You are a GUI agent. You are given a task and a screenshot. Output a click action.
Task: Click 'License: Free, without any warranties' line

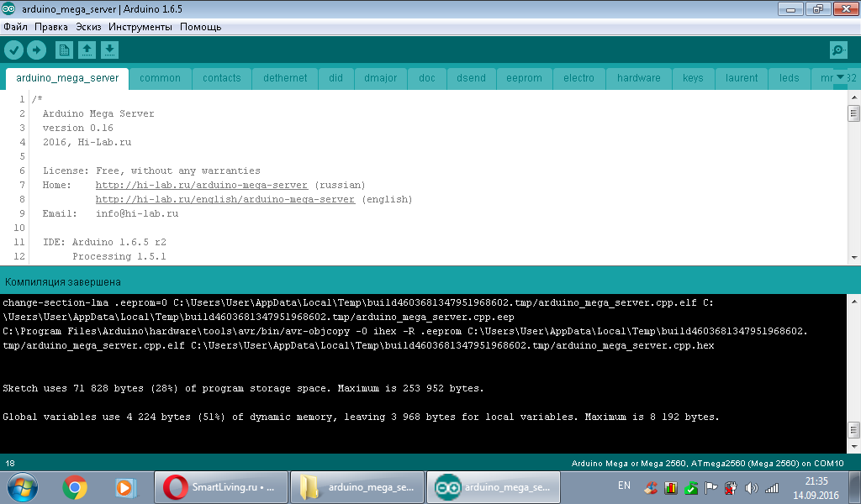(x=151, y=171)
